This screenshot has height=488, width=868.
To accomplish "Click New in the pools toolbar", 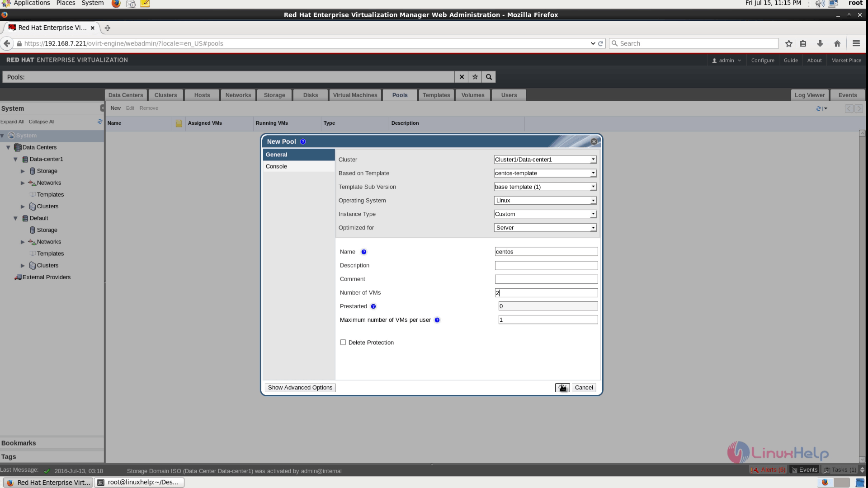I will click(x=116, y=108).
